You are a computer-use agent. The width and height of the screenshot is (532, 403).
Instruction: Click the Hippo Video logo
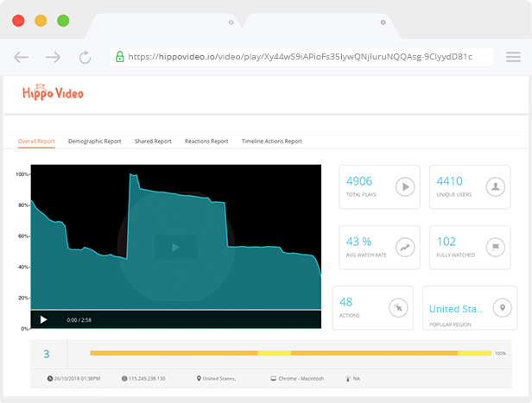tap(54, 91)
